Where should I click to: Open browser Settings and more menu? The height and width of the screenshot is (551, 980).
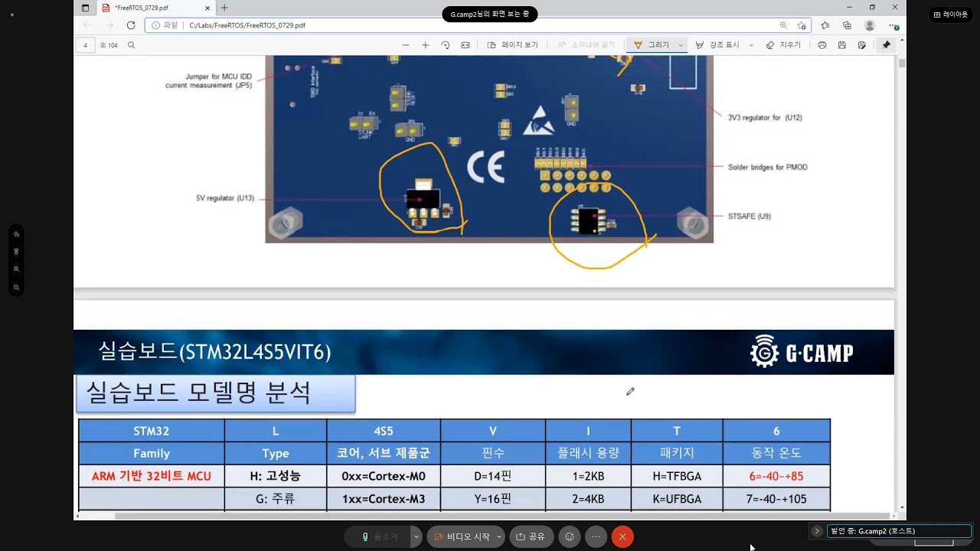(893, 25)
